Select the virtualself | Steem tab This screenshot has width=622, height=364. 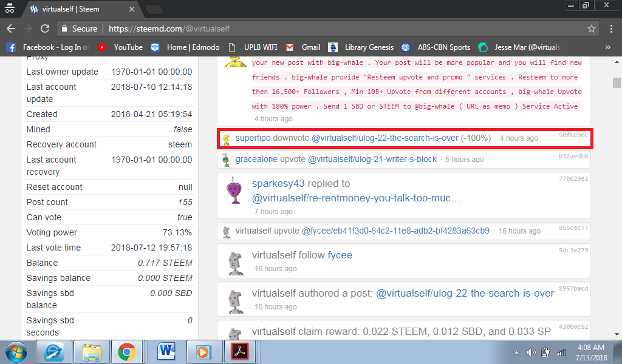click(81, 9)
